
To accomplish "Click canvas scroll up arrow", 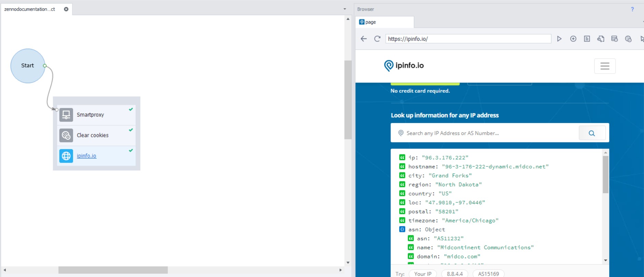I will [348, 19].
